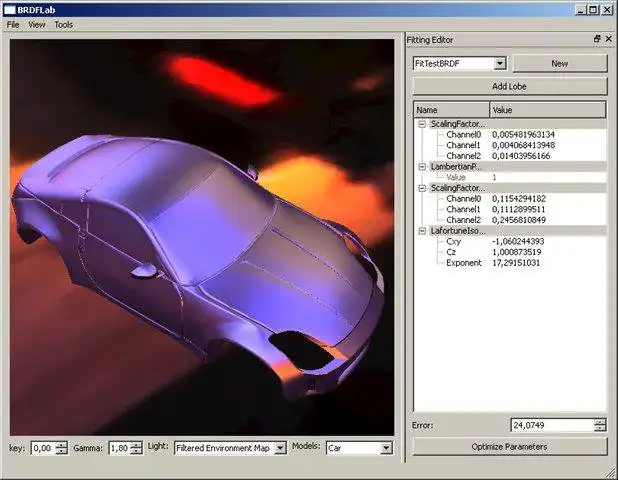The height and width of the screenshot is (480, 618).
Task: Click Optimize Parameters button
Action: 509,447
